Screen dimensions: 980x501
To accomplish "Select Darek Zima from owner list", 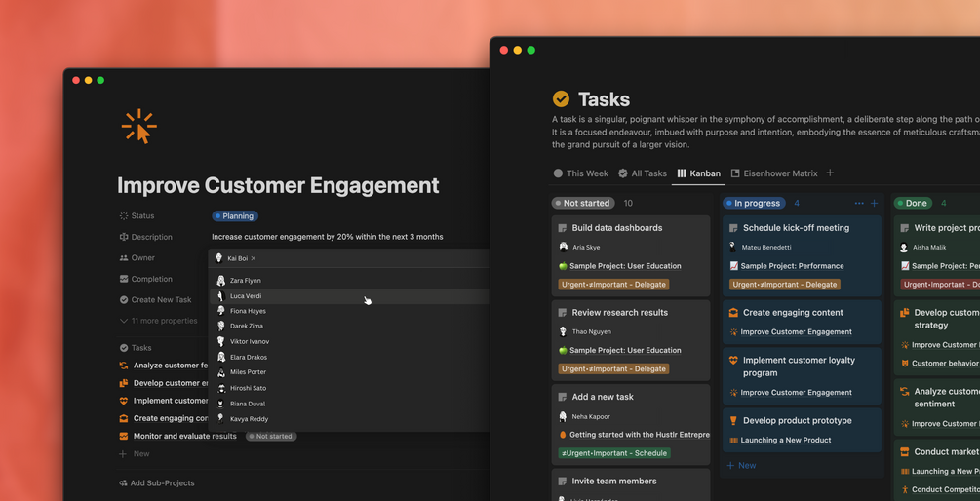I will (x=349, y=327).
